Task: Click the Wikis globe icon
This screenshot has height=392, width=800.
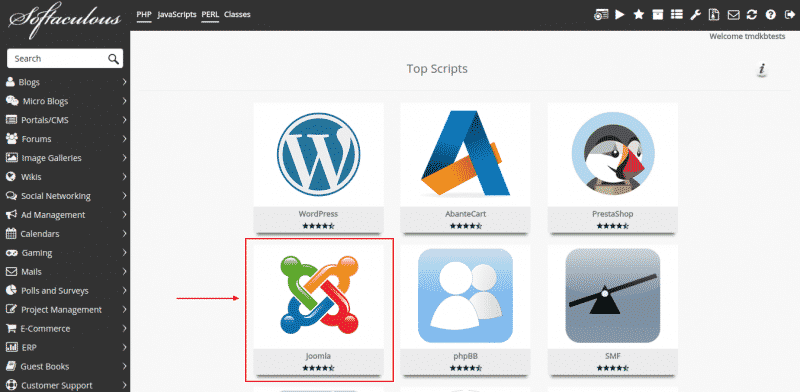Action: click(11, 177)
